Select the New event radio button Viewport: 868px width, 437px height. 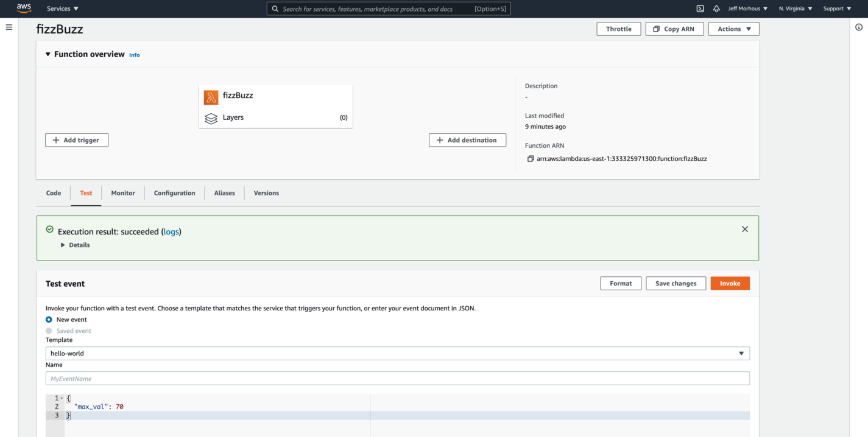(49, 320)
